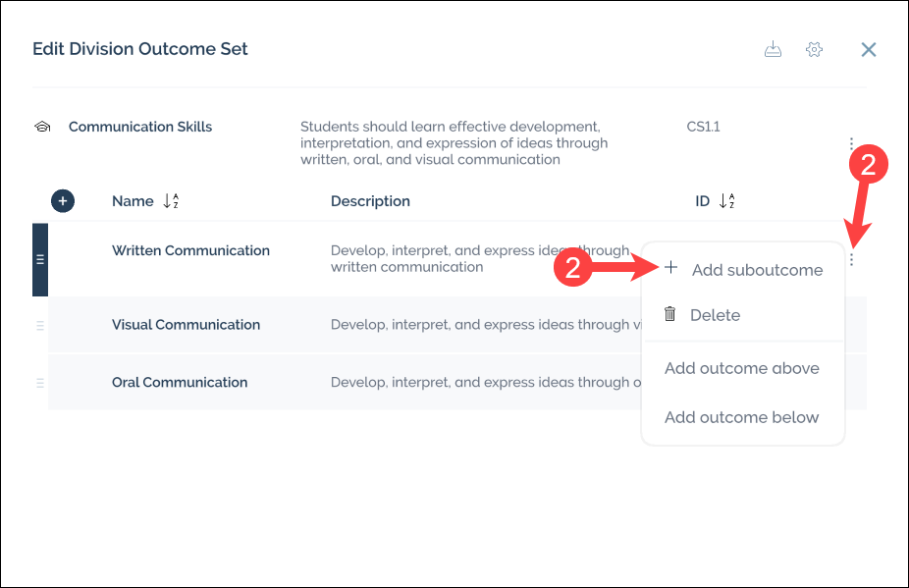
Task: Click the Oral Communication outcome name
Action: click(180, 383)
